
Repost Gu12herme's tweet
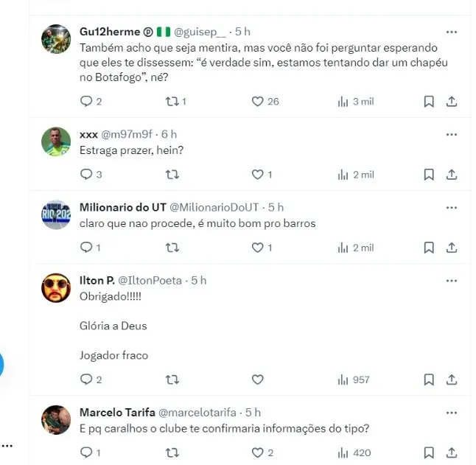172,102
